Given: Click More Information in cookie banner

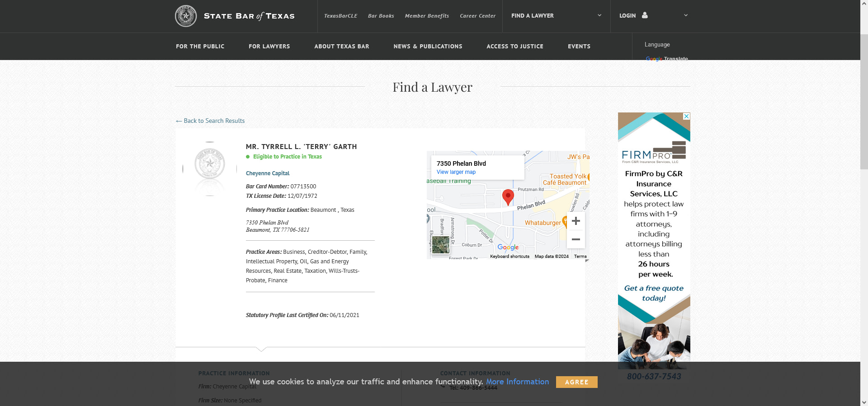Looking at the screenshot, I should (x=518, y=382).
